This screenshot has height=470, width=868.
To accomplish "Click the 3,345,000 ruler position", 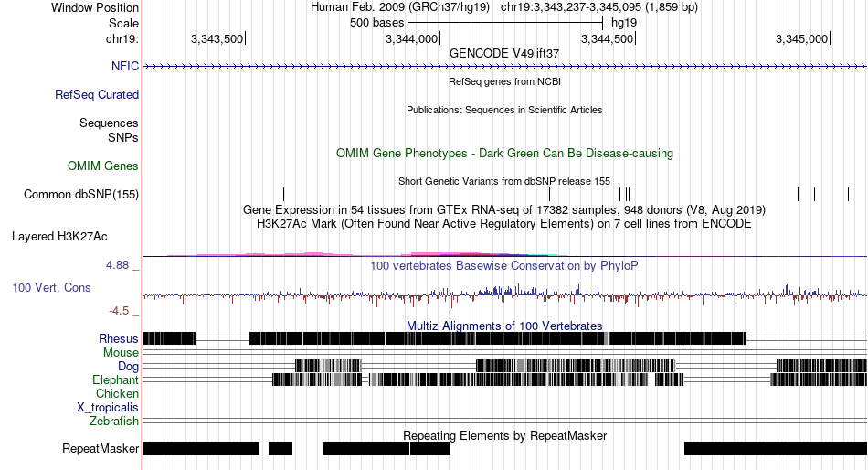I will tap(802, 38).
